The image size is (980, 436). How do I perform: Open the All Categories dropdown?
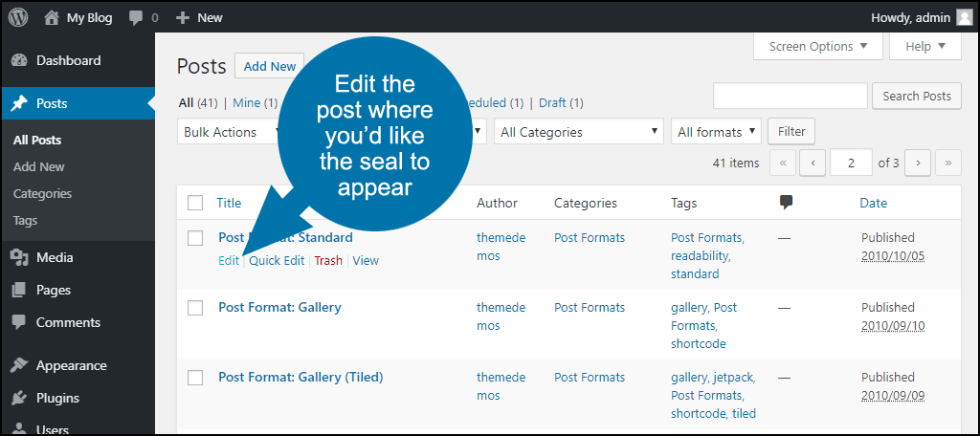pos(579,132)
